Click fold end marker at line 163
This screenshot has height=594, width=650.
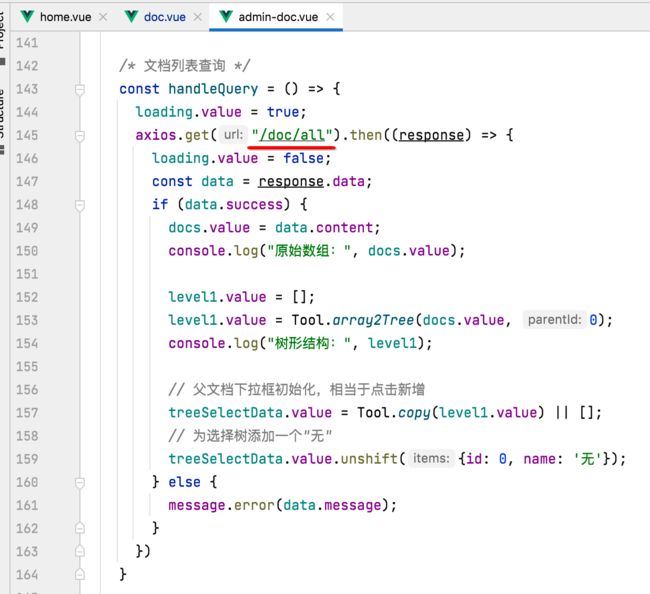80,551
